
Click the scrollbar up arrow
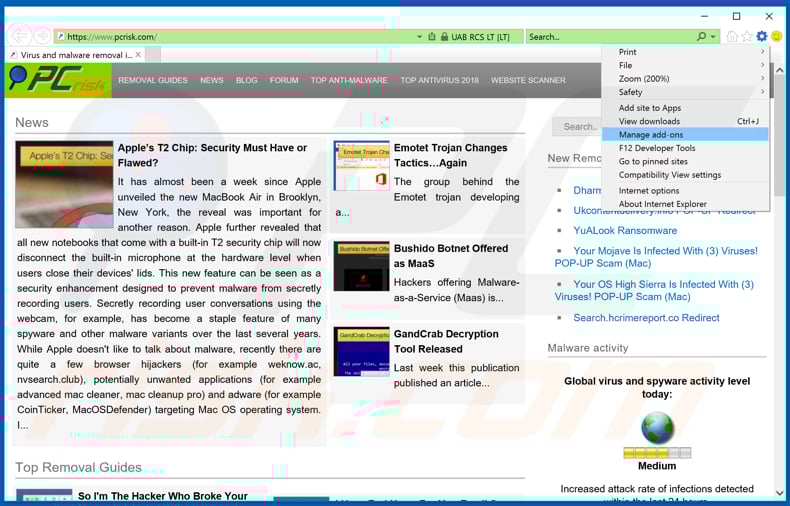point(780,70)
